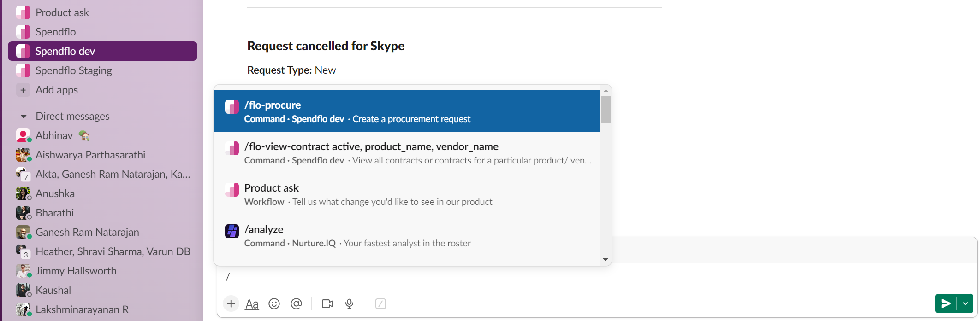Open chat with Aishwarya Parthasarathi
The width and height of the screenshot is (980, 321).
point(102,155)
